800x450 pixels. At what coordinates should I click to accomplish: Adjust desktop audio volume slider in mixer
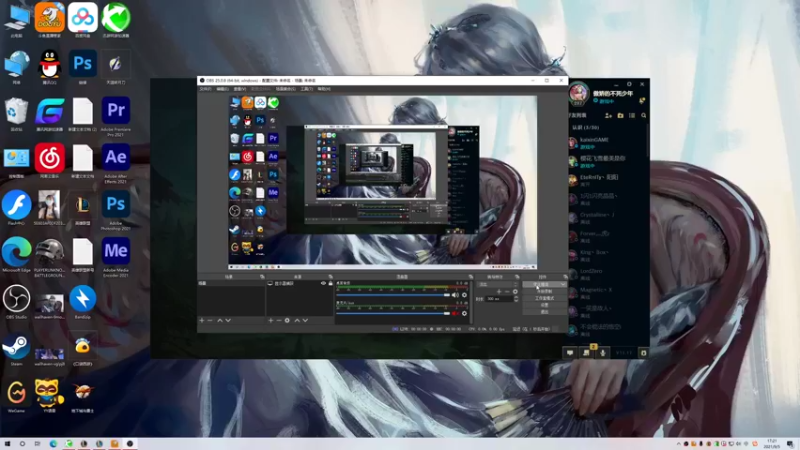pyautogui.click(x=393, y=295)
